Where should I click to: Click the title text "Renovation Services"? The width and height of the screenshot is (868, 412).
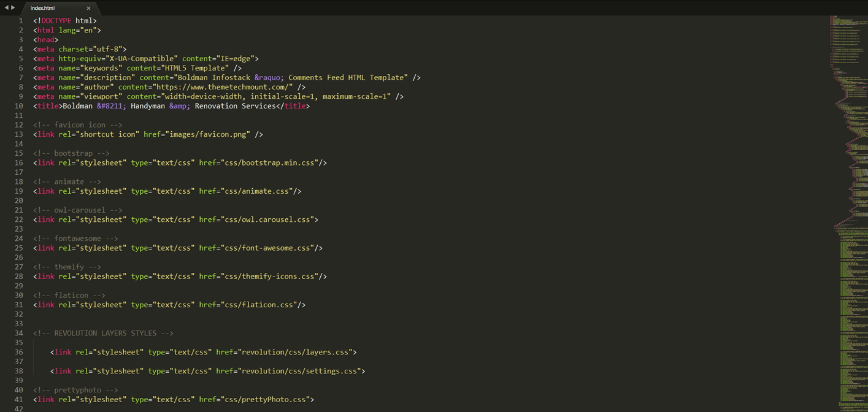(x=235, y=106)
